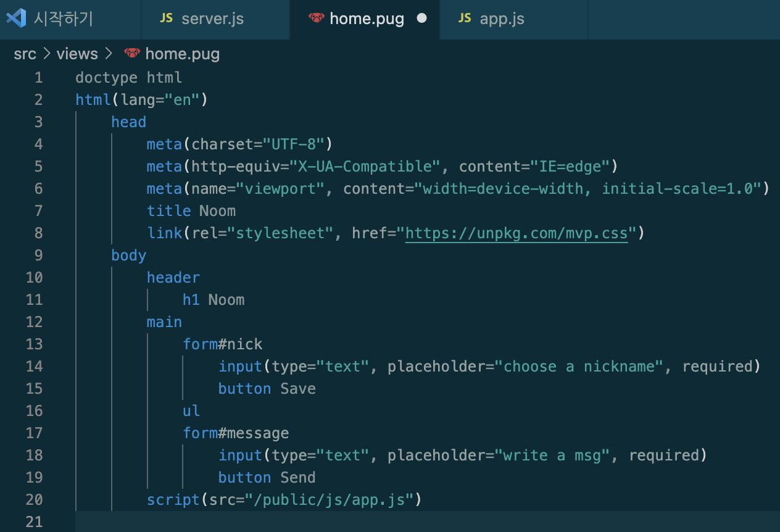Click line number 9 in the gutter

[x=38, y=256]
